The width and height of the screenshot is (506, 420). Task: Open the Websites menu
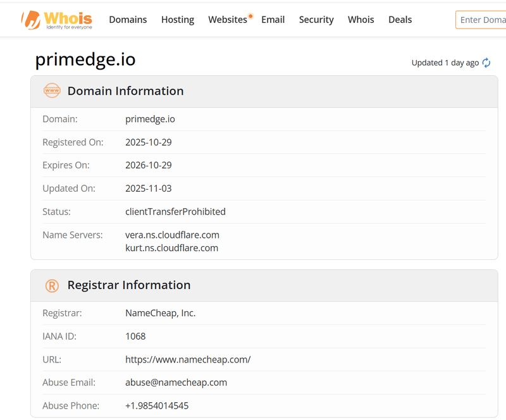pos(228,20)
